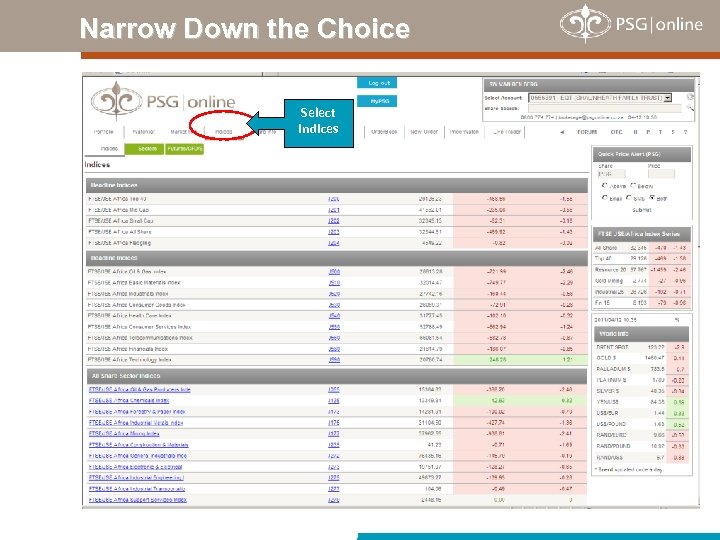Open Indices in the main navigation
Screen dimensions: 720x540
tap(224, 132)
